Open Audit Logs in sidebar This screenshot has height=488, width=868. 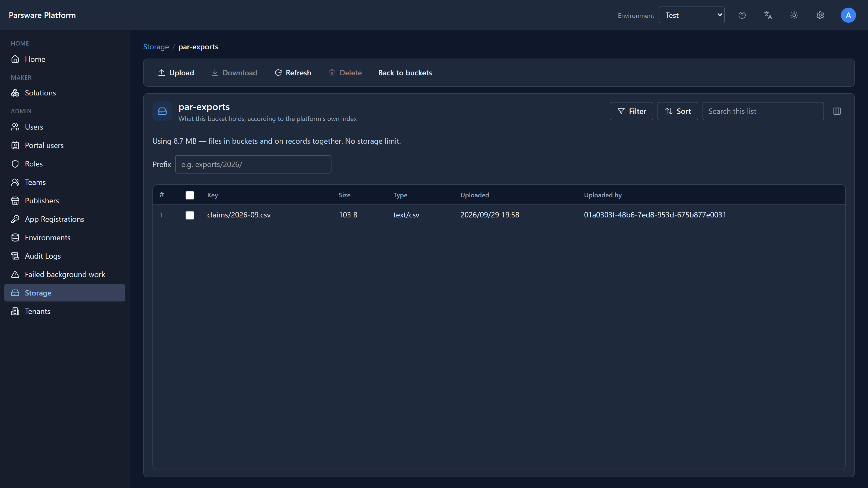click(65, 256)
